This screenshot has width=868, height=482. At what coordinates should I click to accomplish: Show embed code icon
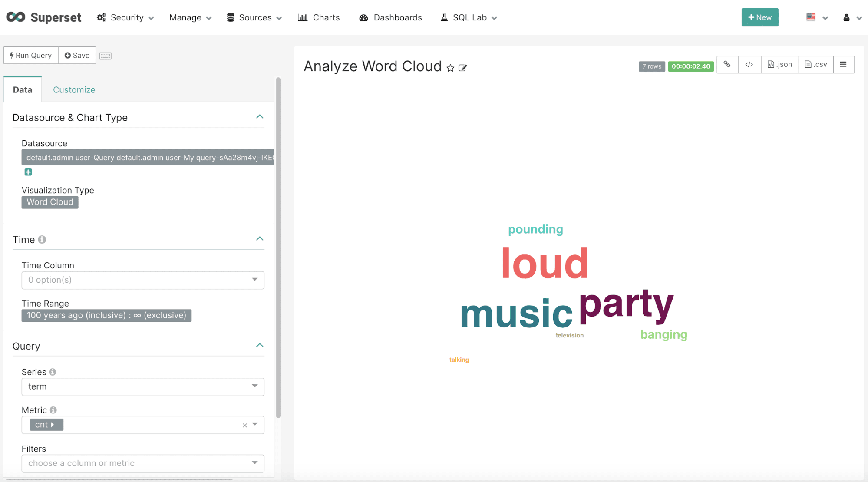pos(749,65)
